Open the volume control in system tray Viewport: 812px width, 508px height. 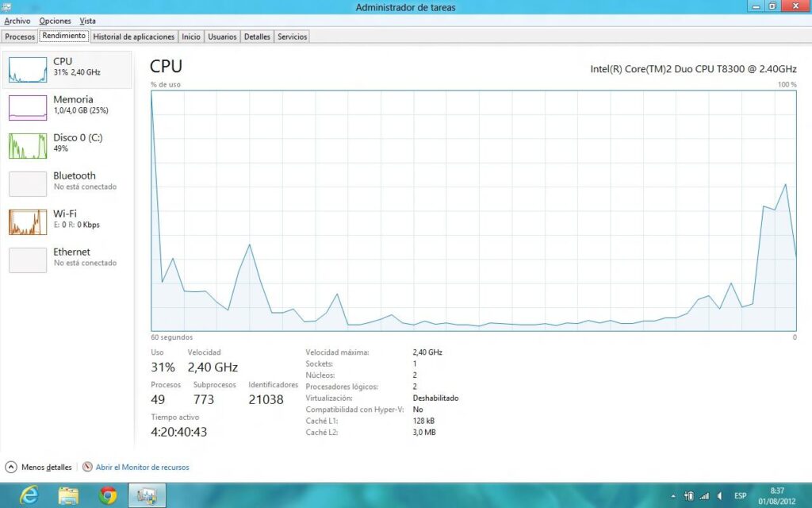[x=721, y=497]
